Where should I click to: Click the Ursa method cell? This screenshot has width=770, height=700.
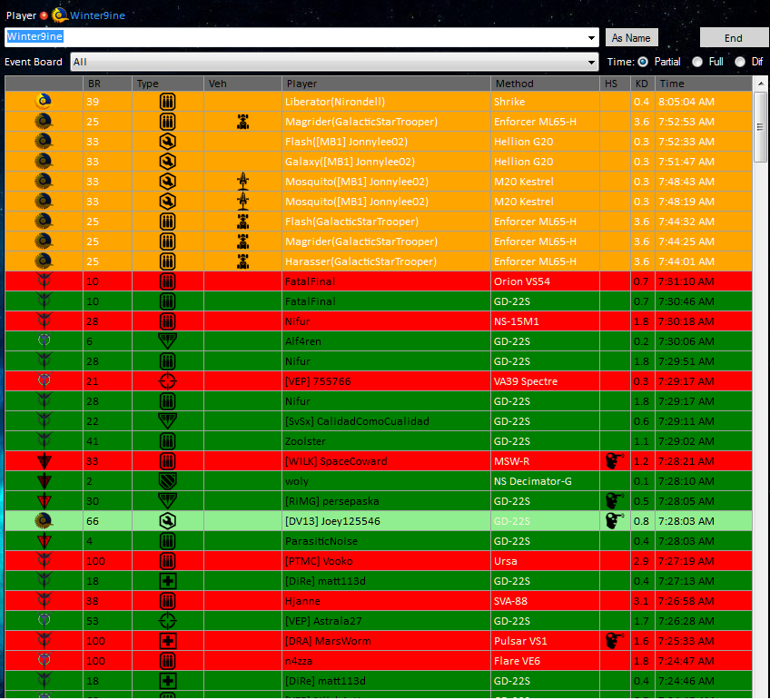point(545,561)
